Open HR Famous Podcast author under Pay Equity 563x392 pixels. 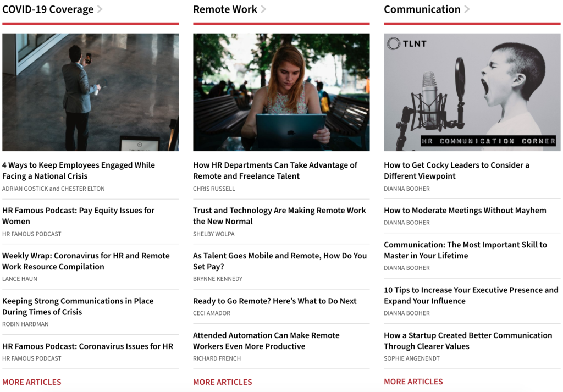(x=31, y=234)
